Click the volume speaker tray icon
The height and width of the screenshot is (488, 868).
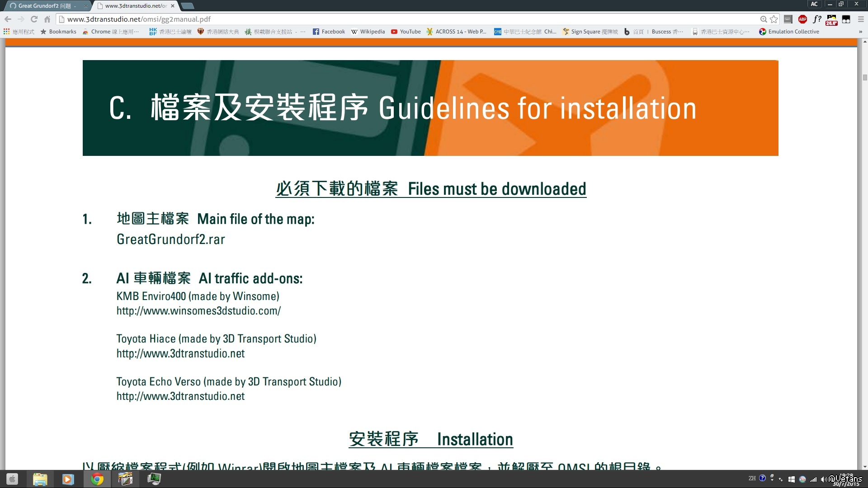coord(824,479)
